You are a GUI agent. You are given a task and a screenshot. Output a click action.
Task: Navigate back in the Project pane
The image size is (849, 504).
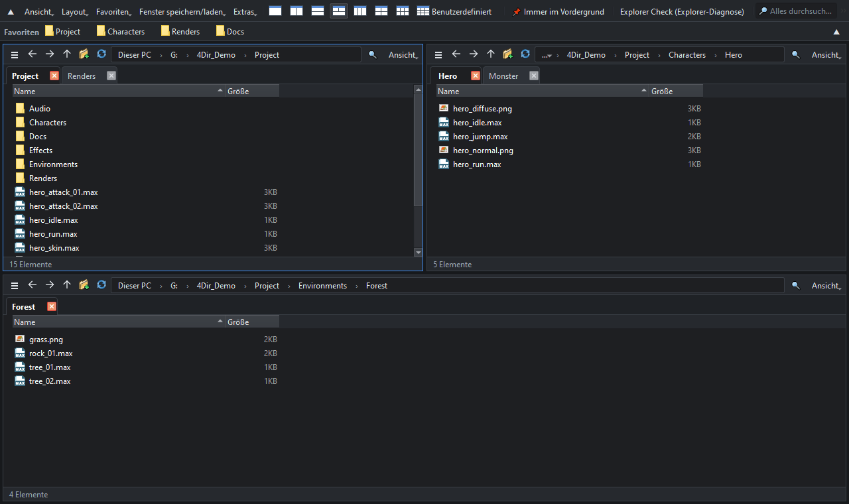[32, 54]
